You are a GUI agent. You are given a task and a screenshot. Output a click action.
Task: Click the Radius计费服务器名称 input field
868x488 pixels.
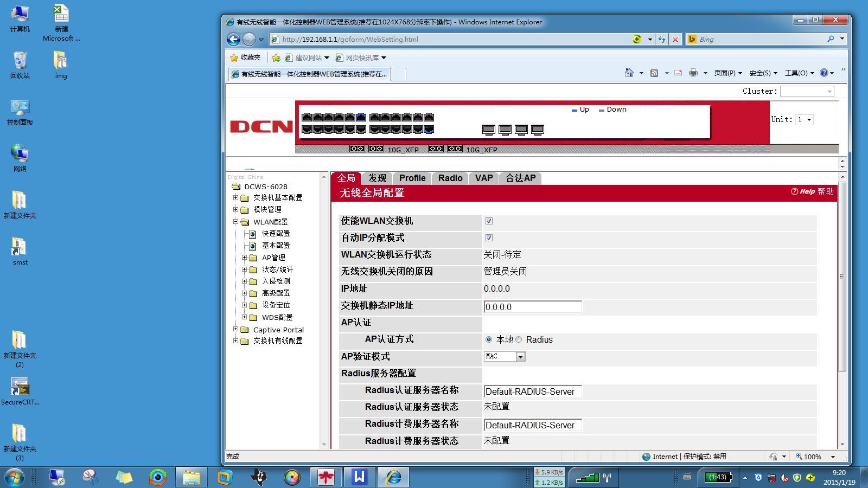point(532,425)
